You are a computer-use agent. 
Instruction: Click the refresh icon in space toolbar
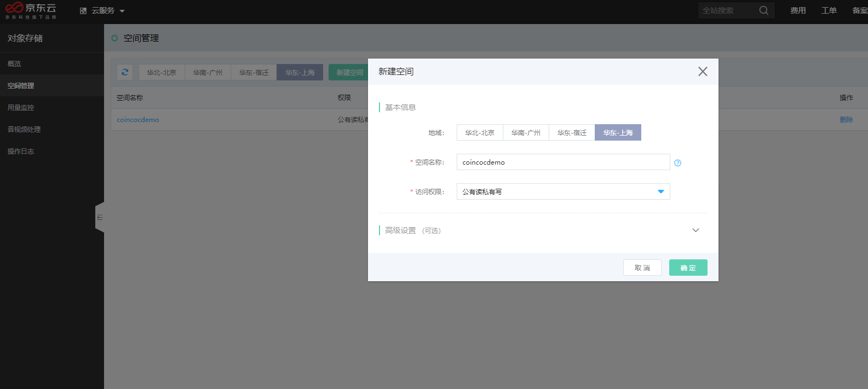[x=125, y=72]
